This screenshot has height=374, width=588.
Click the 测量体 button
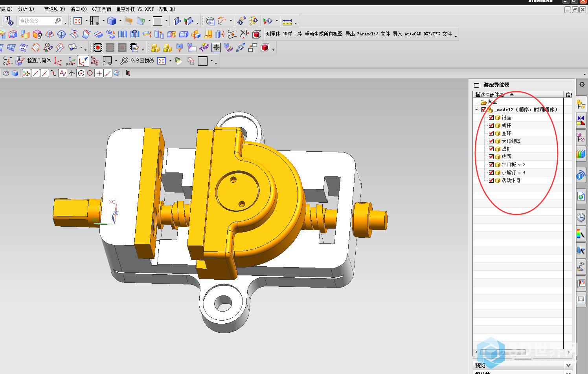coord(273,34)
